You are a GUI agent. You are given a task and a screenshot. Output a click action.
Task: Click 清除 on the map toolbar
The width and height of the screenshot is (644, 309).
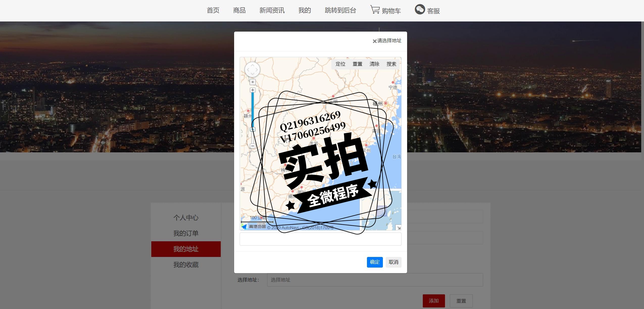tap(374, 64)
